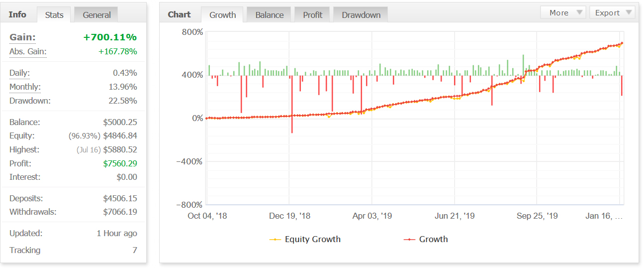Screen dimensions: 644x268
Task: Click the Abs. Gain label
Action: click(x=28, y=52)
